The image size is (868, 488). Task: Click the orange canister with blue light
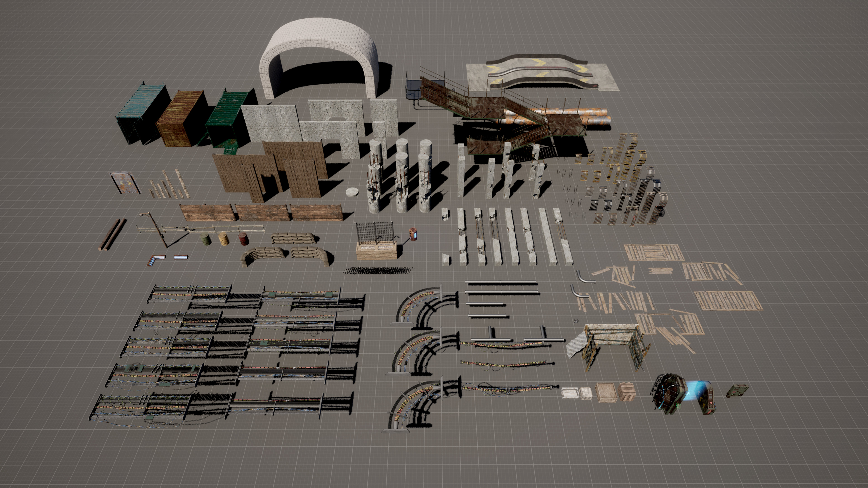pyautogui.click(x=413, y=235)
